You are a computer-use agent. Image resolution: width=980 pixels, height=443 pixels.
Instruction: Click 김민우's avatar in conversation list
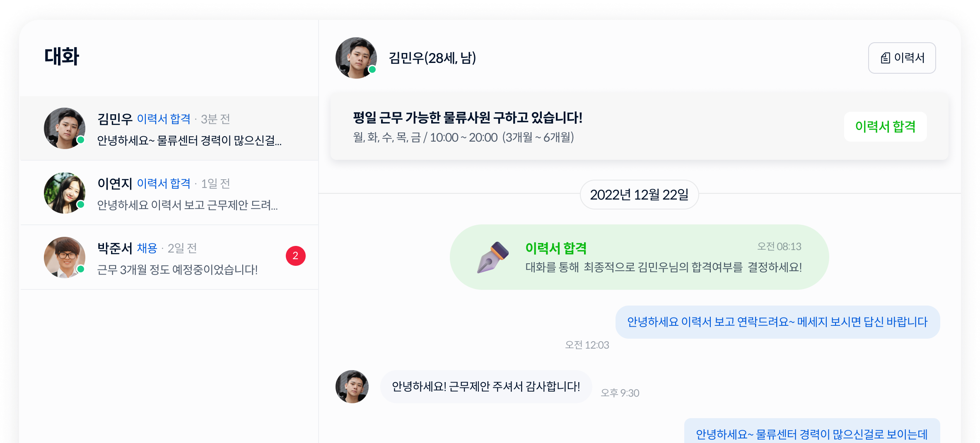tap(65, 128)
